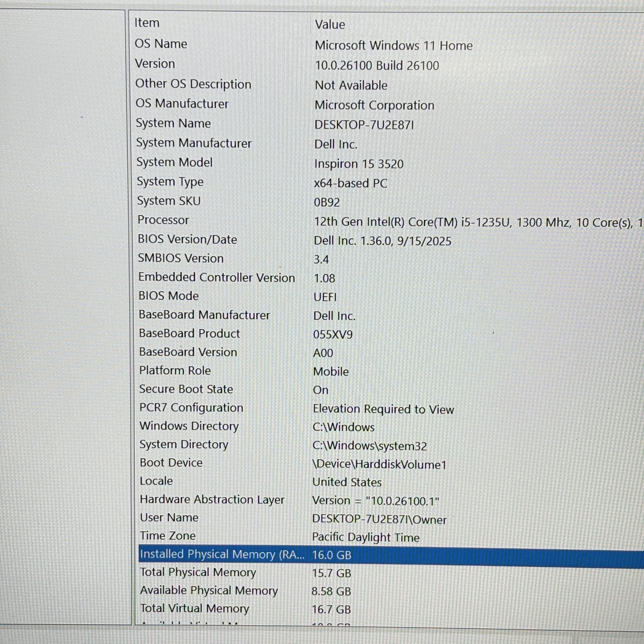Image resolution: width=644 pixels, height=644 pixels.
Task: Select the Hardware Abstraction Layer row
Action: click(x=212, y=500)
